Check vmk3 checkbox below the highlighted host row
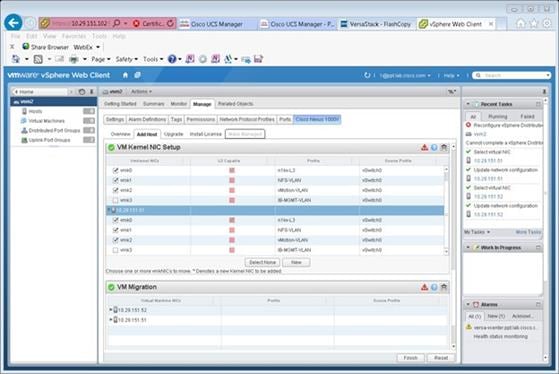This screenshot has width=559, height=374. coord(116,250)
